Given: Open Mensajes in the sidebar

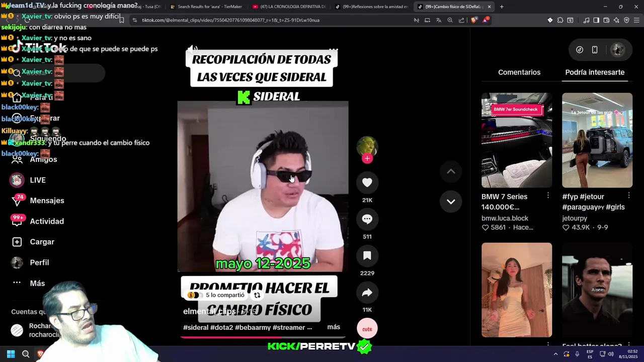Looking at the screenshot, I should pyautogui.click(x=38, y=201).
